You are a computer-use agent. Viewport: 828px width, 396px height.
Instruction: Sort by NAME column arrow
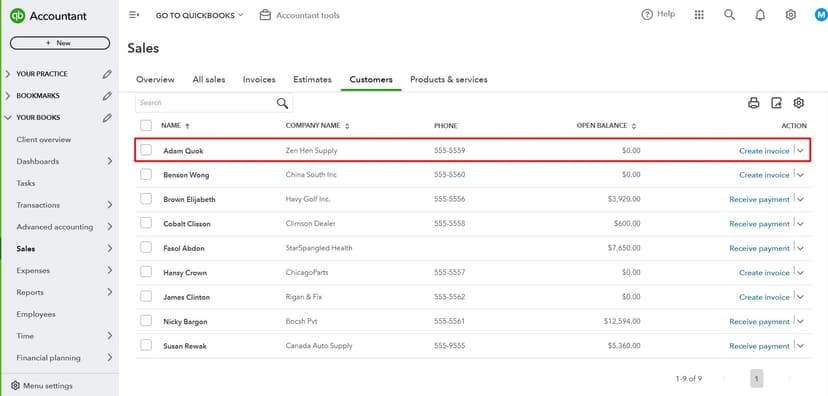(x=187, y=126)
